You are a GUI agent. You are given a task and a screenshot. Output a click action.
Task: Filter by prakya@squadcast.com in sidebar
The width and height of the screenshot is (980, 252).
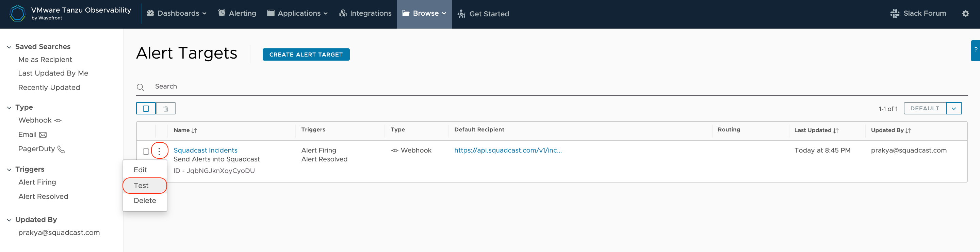[x=59, y=233]
